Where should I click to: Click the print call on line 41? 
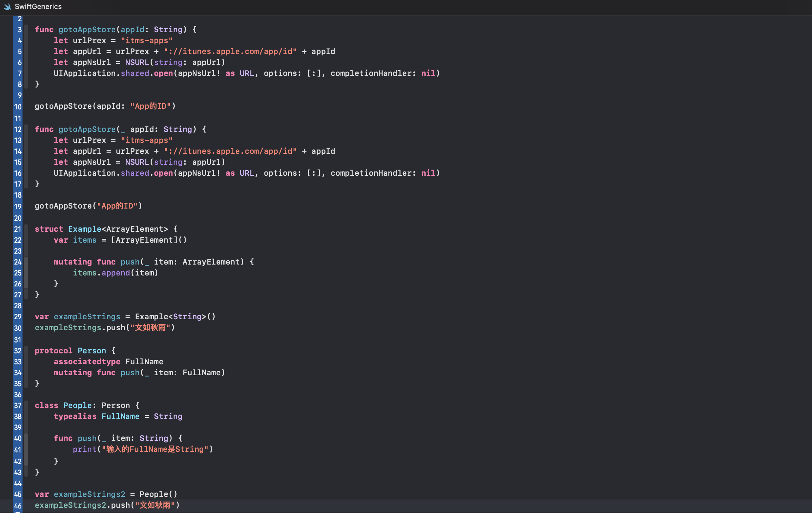(x=84, y=449)
